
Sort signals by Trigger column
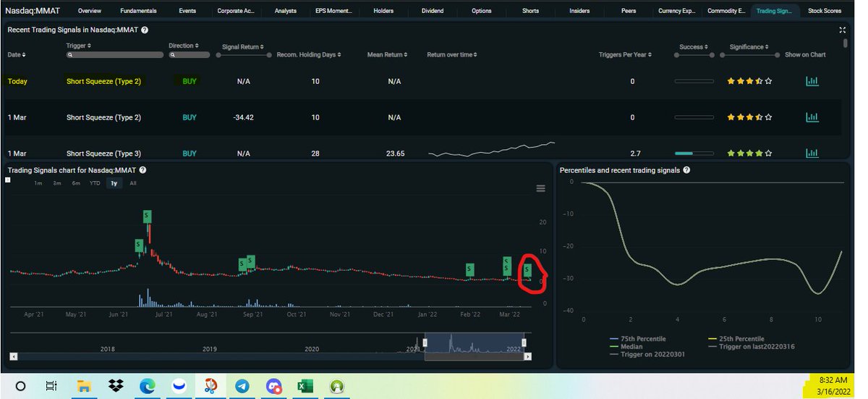(x=79, y=46)
